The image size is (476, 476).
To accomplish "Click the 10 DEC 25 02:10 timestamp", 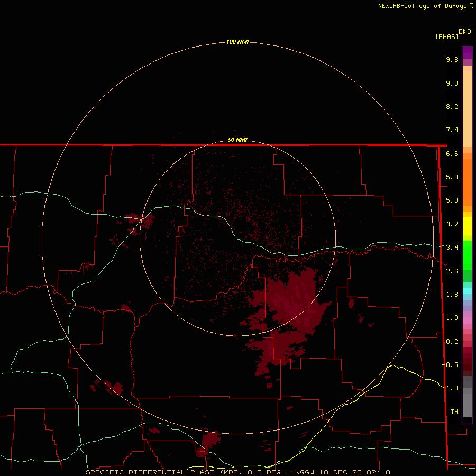I will (354, 472).
